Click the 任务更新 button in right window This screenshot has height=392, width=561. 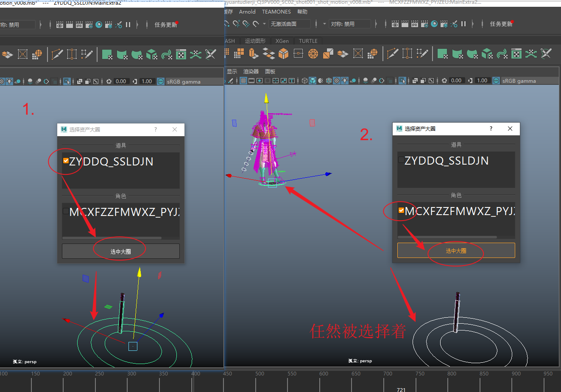(501, 24)
